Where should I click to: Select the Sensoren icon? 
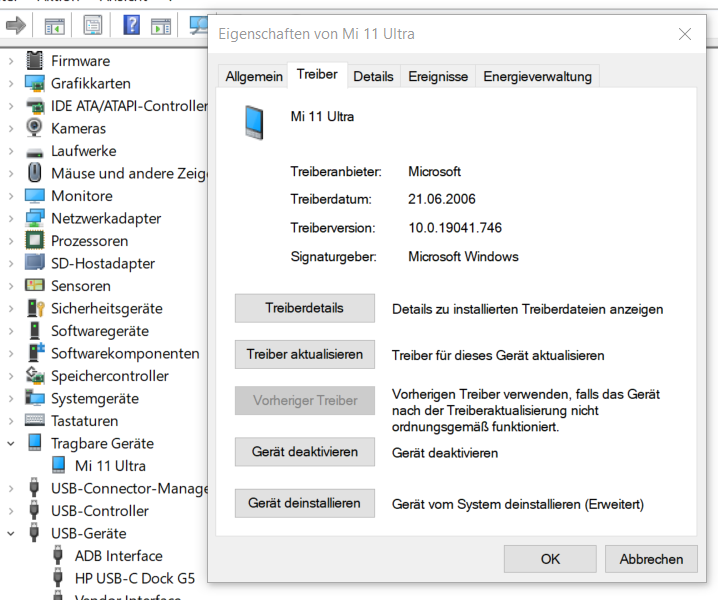35,285
